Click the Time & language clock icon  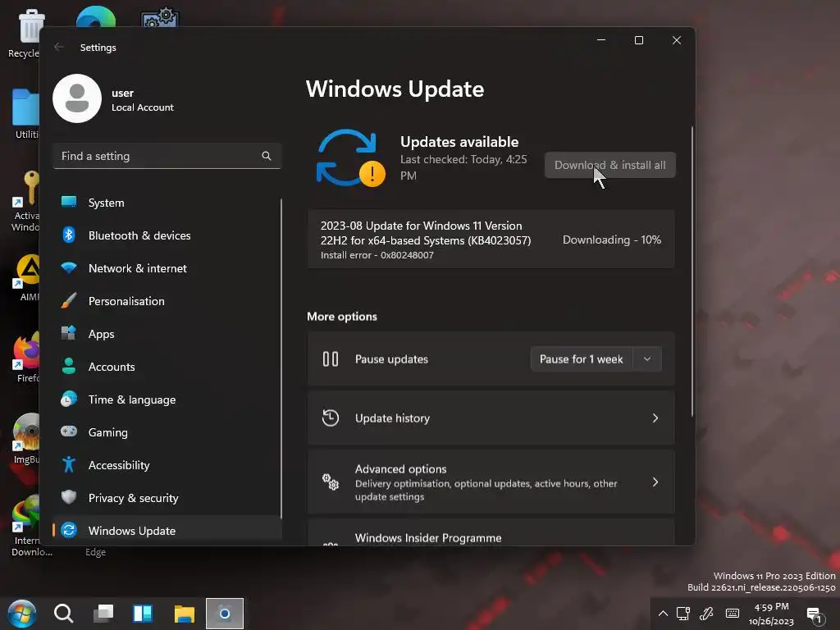pyautogui.click(x=69, y=399)
